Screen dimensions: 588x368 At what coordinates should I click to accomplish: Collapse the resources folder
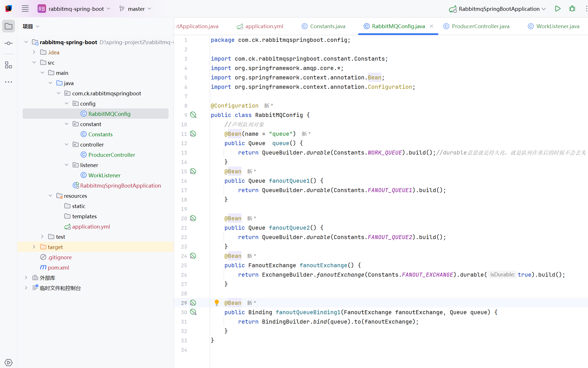point(50,196)
